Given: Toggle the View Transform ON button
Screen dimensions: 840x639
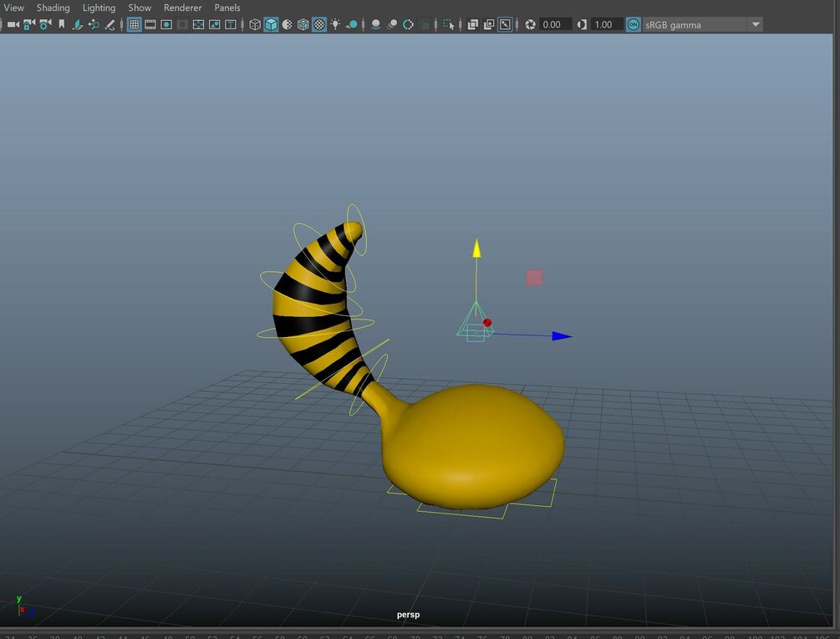Looking at the screenshot, I should (634, 24).
